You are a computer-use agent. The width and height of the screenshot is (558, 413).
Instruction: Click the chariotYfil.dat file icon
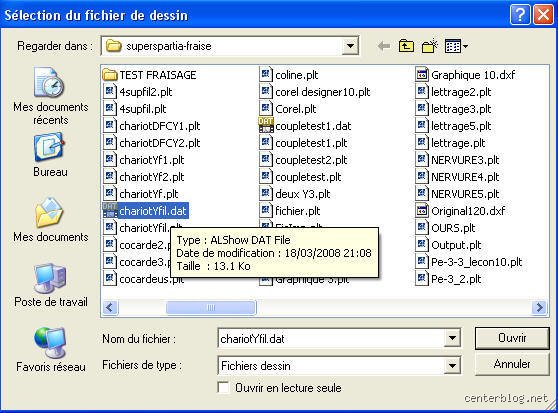pos(110,211)
